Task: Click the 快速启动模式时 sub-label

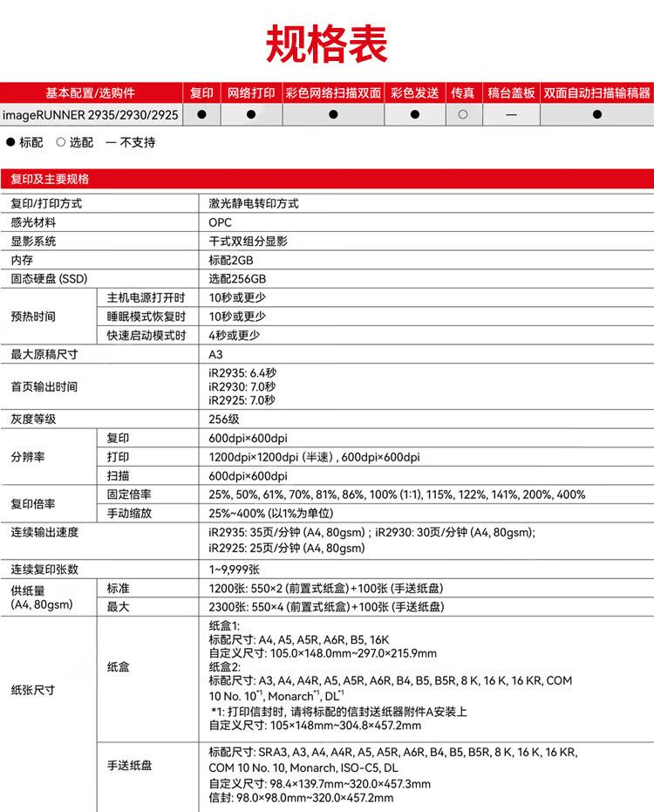Action: click(146, 335)
